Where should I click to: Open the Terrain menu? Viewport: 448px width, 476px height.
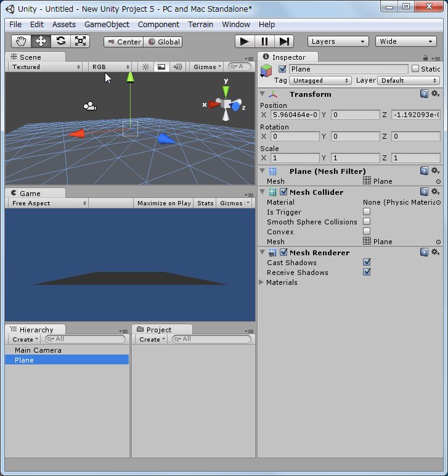200,24
